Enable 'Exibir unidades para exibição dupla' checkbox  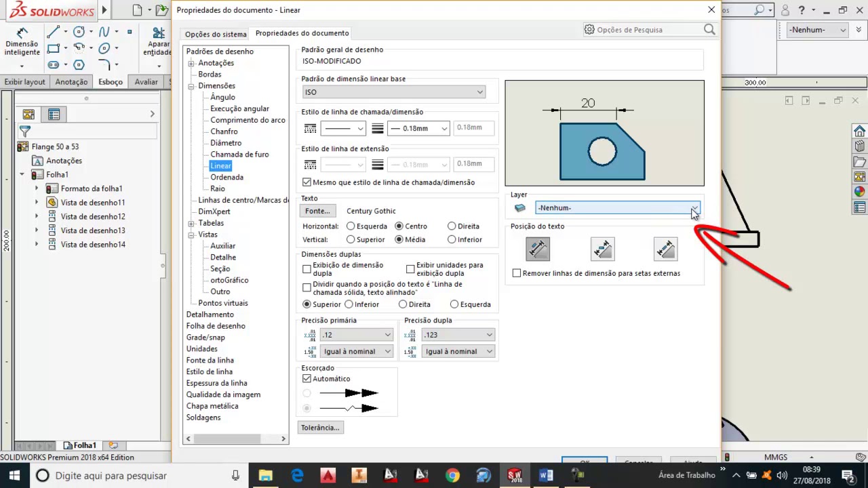[x=410, y=270]
